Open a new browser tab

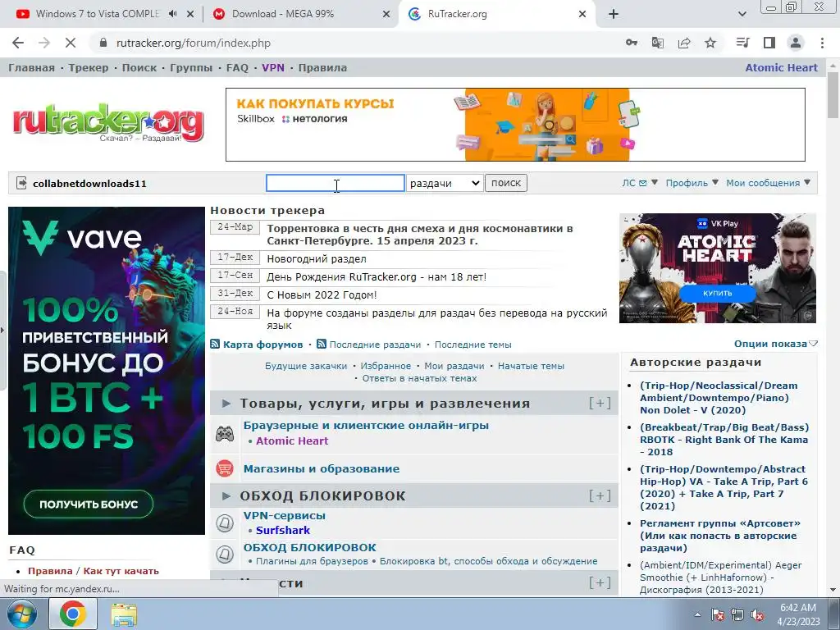coord(614,15)
